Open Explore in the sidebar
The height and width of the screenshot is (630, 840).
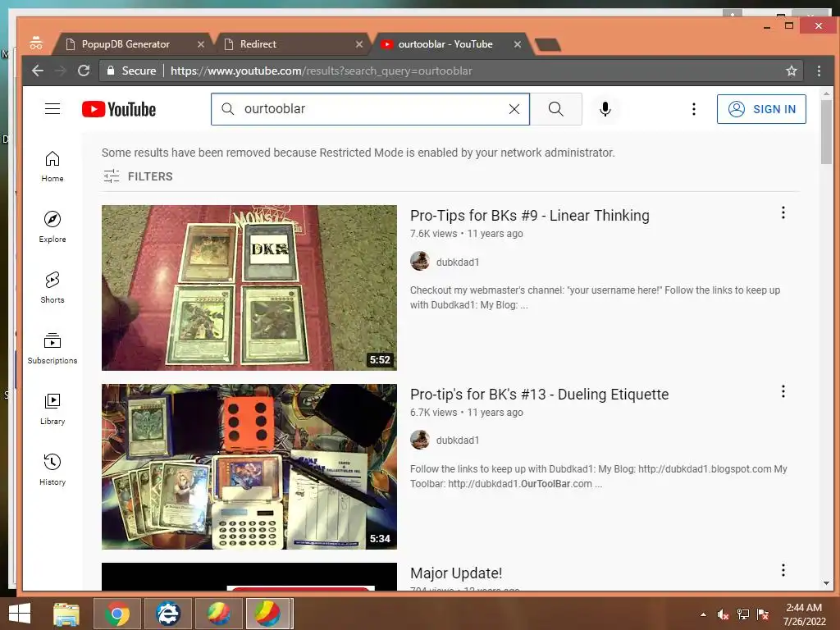coord(52,227)
